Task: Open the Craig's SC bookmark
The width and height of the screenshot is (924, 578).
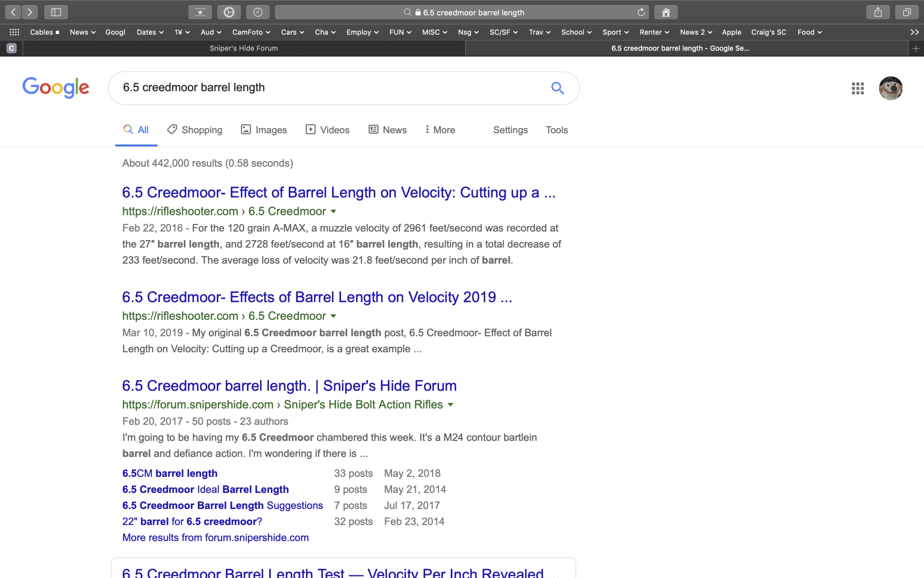Action: click(768, 32)
